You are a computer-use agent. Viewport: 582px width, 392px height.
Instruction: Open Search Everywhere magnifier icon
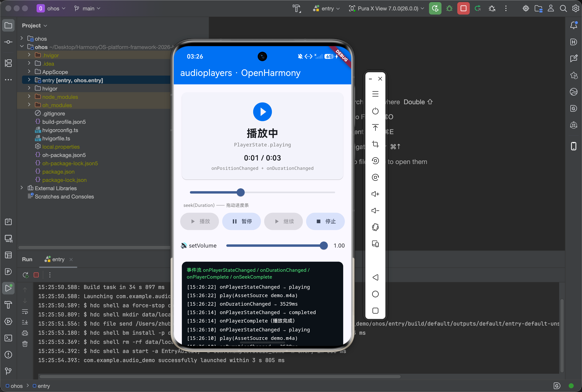(564, 9)
